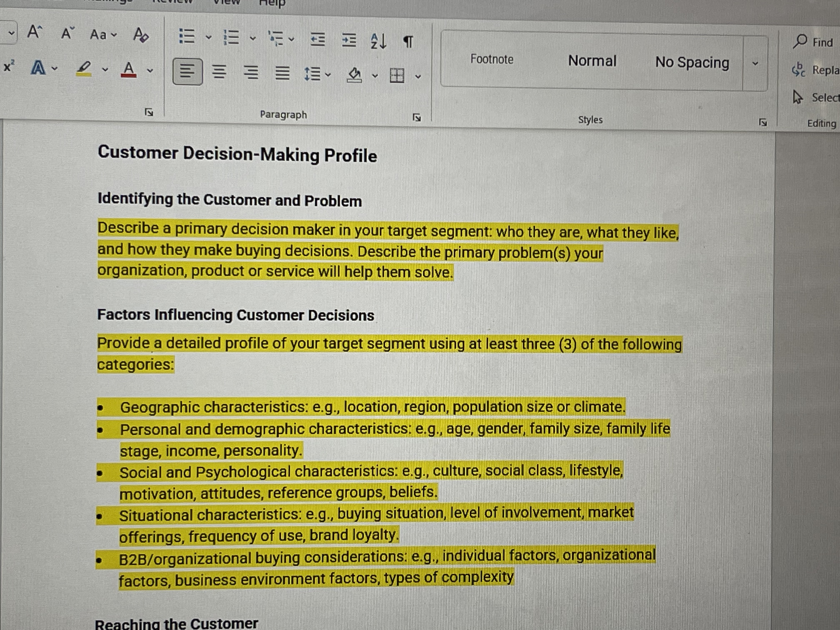Image resolution: width=840 pixels, height=630 pixels.
Task: Open the Styles pane launcher
Action: pyautogui.click(x=763, y=122)
